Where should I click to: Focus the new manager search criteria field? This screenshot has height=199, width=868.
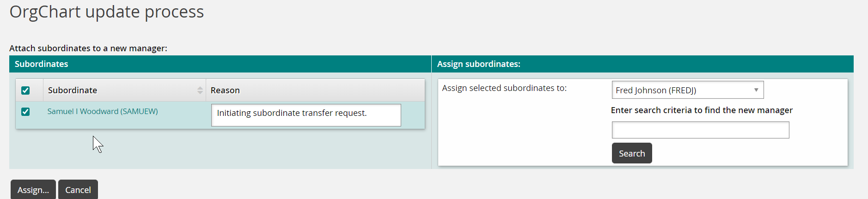(700, 130)
